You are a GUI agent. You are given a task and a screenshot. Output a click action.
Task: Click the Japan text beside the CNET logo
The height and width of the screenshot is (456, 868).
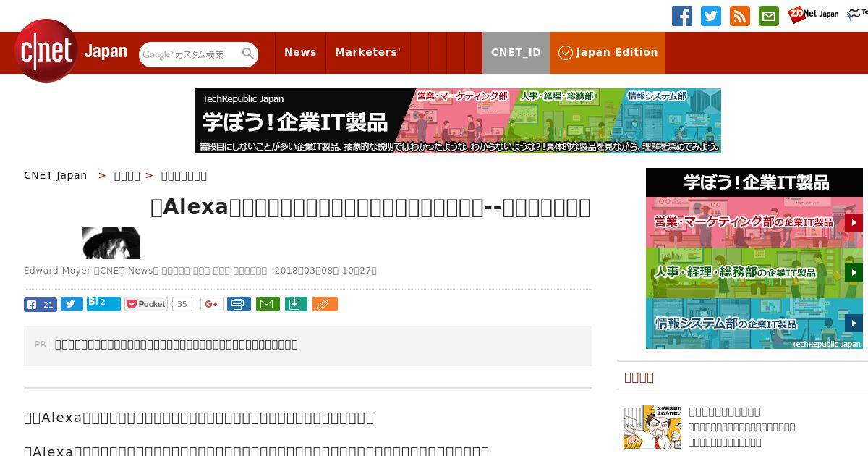pyautogui.click(x=106, y=51)
